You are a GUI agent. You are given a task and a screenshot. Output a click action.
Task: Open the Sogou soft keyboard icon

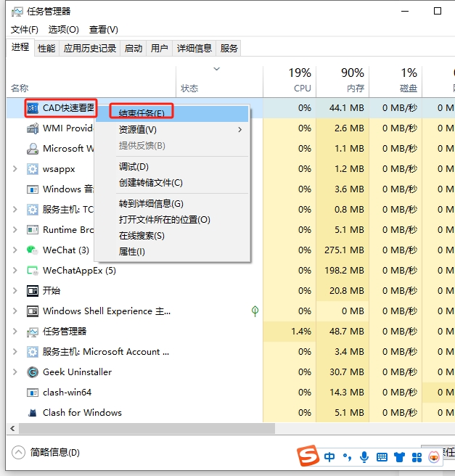coord(382,457)
